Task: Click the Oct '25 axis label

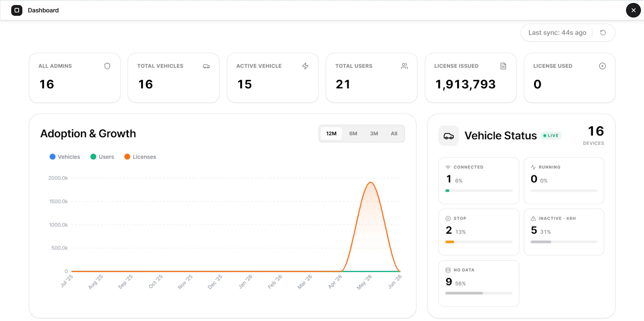Action: pyautogui.click(x=156, y=282)
